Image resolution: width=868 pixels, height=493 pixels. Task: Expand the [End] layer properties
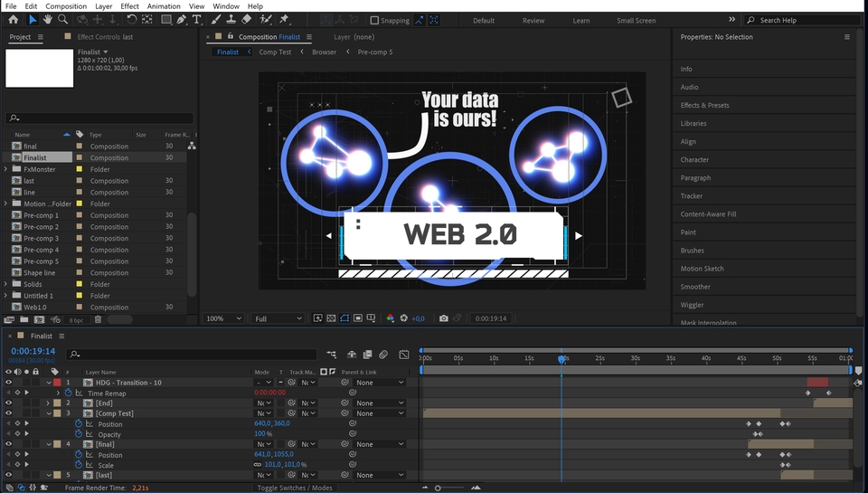pos(48,403)
